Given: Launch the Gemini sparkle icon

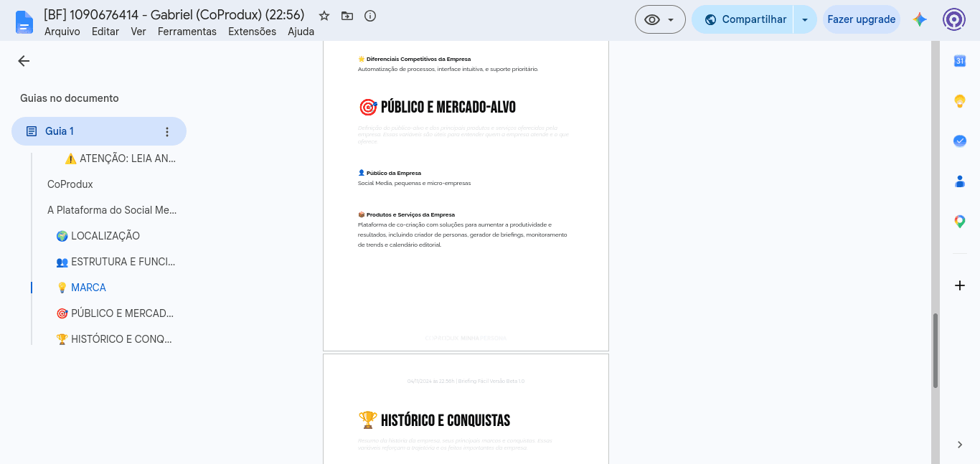Looking at the screenshot, I should click(920, 19).
